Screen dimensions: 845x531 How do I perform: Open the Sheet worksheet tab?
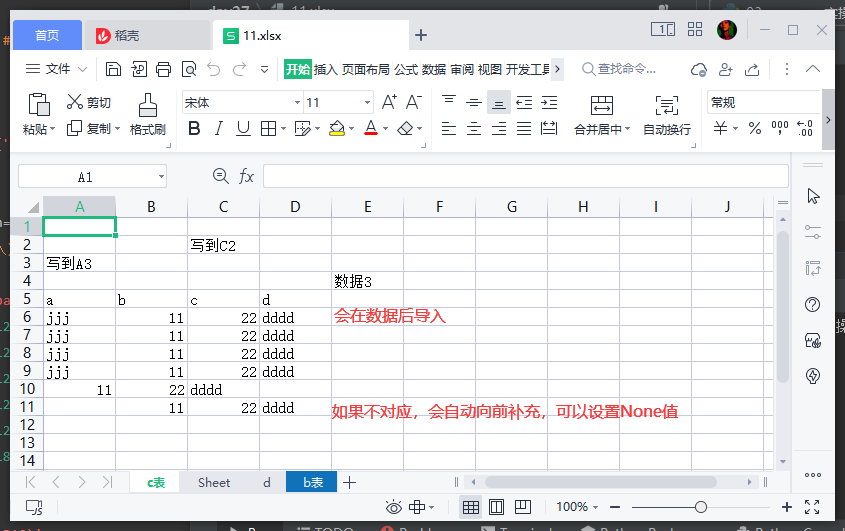pos(214,482)
